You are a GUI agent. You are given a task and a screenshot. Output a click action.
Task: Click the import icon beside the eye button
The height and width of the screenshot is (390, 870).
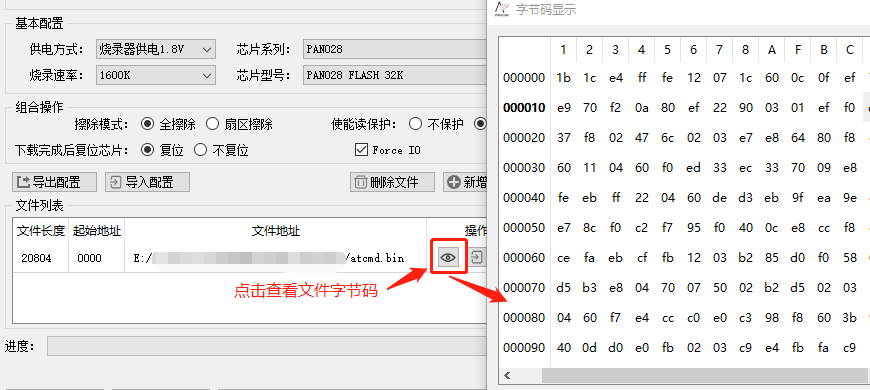coord(477,257)
